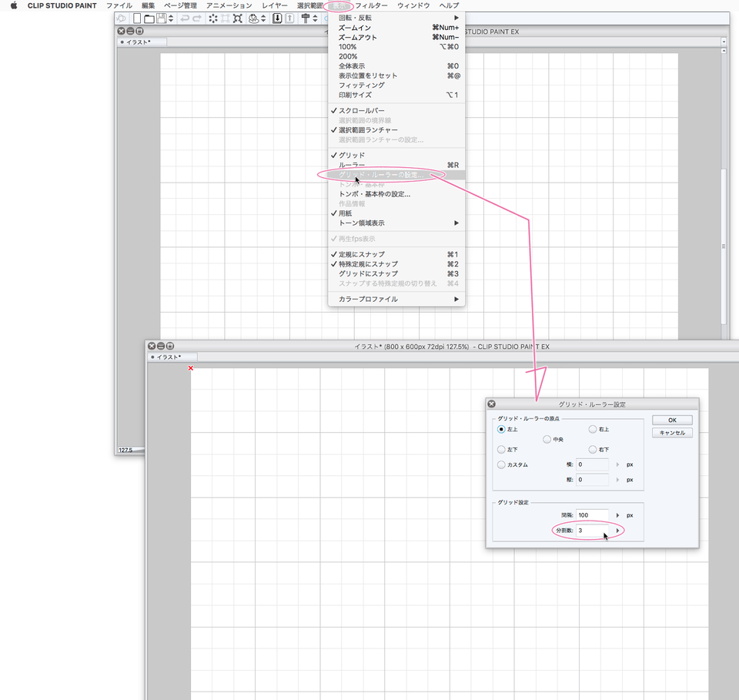Expand the save options stepper arrows
739x700 pixels.
[171, 18]
